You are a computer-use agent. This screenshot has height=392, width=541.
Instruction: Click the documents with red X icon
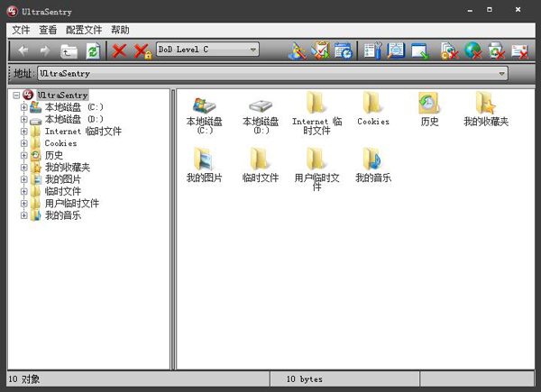pyautogui.click(x=450, y=51)
